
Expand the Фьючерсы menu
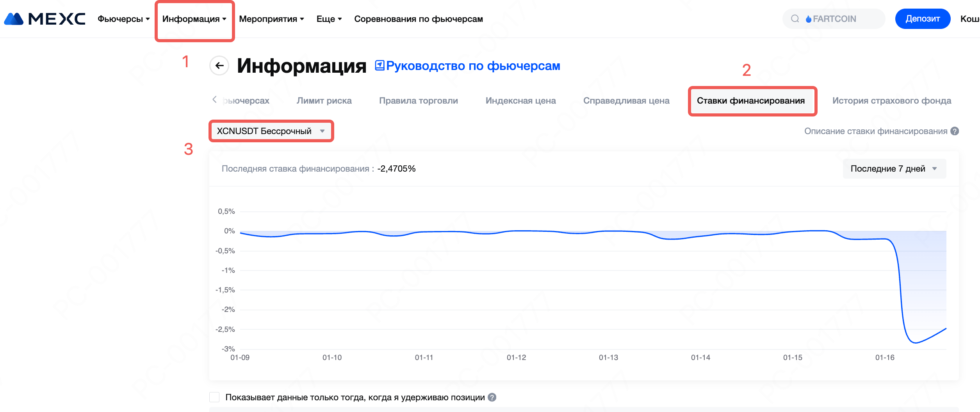[123, 19]
